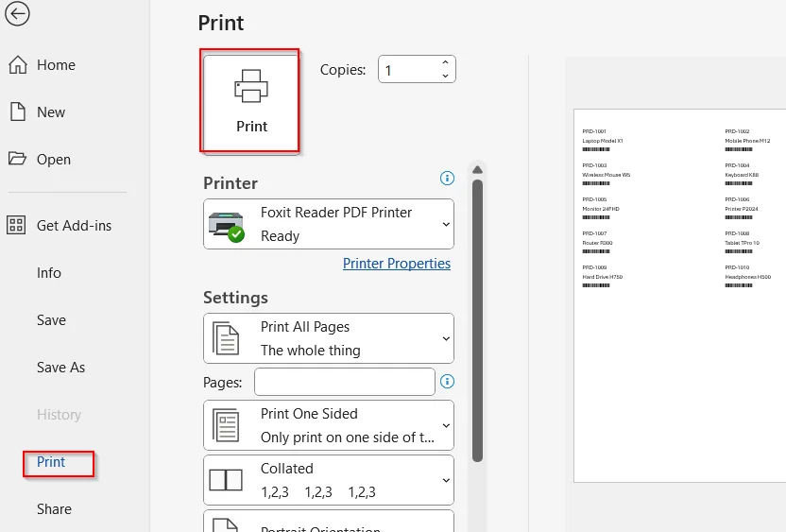The height and width of the screenshot is (532, 786).
Task: Click the print preview page
Action: coord(680,296)
